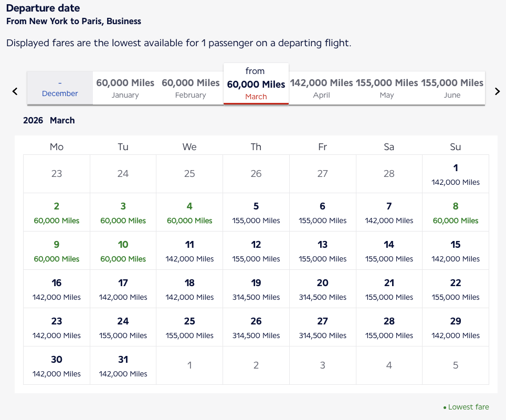This screenshot has width=506, height=420.
Task: Select March 2 with 60,000 Miles fare
Action: point(56,213)
